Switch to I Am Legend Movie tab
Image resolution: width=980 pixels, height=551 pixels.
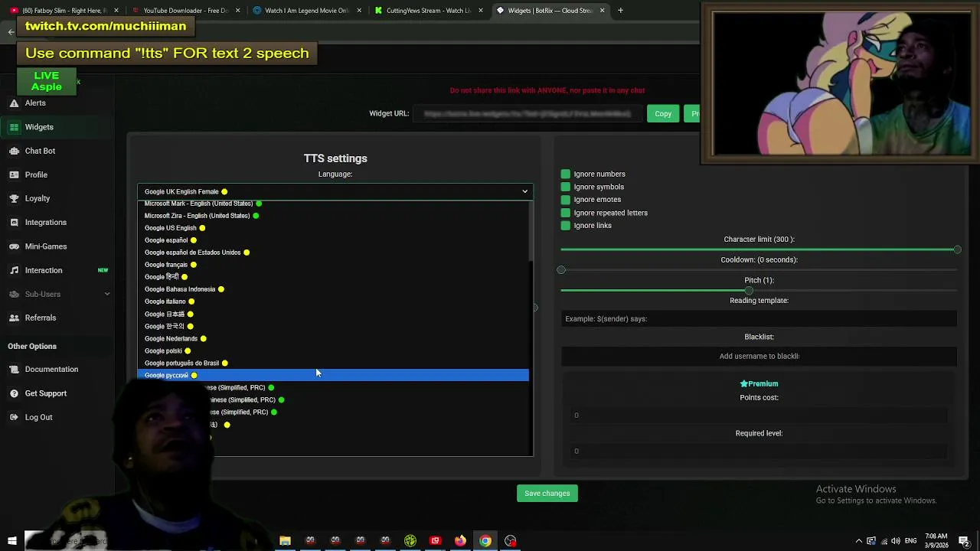pos(307,11)
